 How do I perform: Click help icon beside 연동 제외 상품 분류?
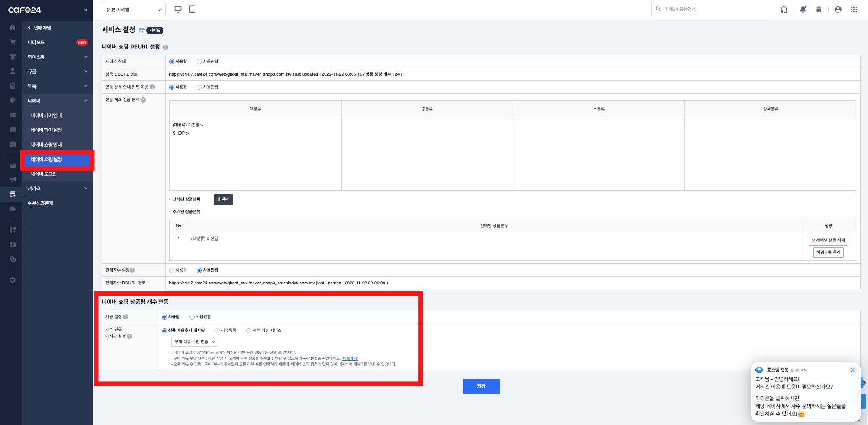(x=143, y=100)
